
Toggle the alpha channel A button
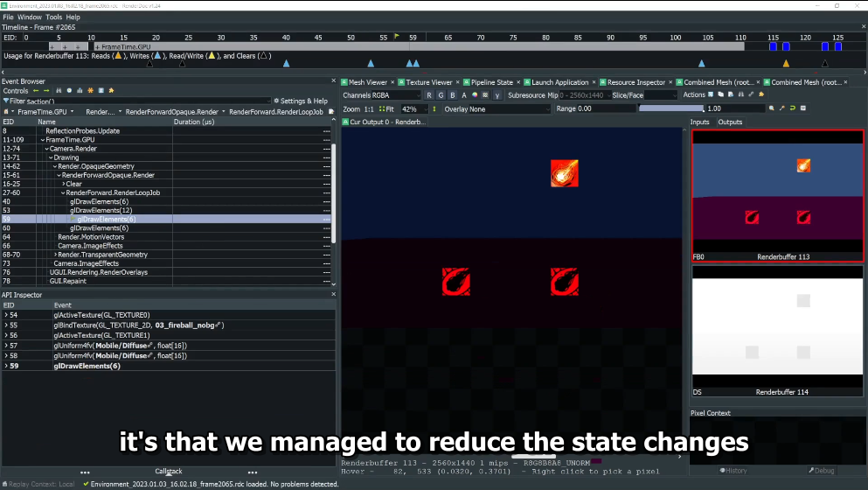(x=463, y=94)
